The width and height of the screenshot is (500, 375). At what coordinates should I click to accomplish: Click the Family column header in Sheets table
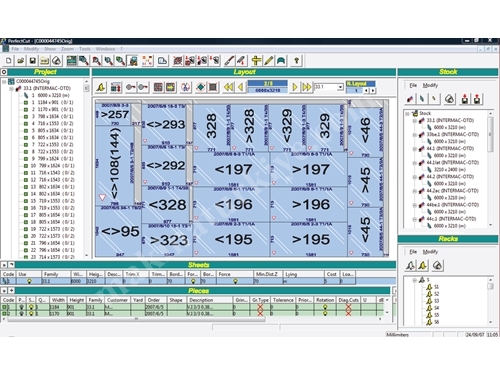click(55, 274)
